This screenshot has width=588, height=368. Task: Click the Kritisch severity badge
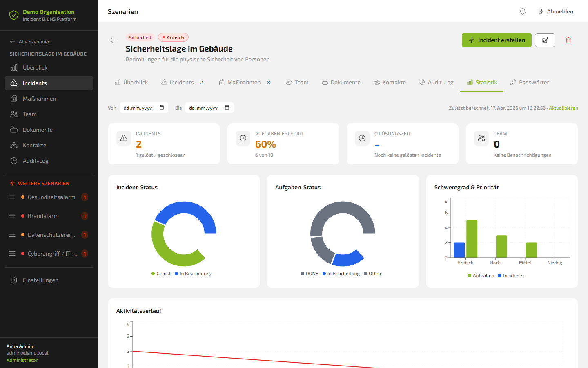[x=173, y=37]
